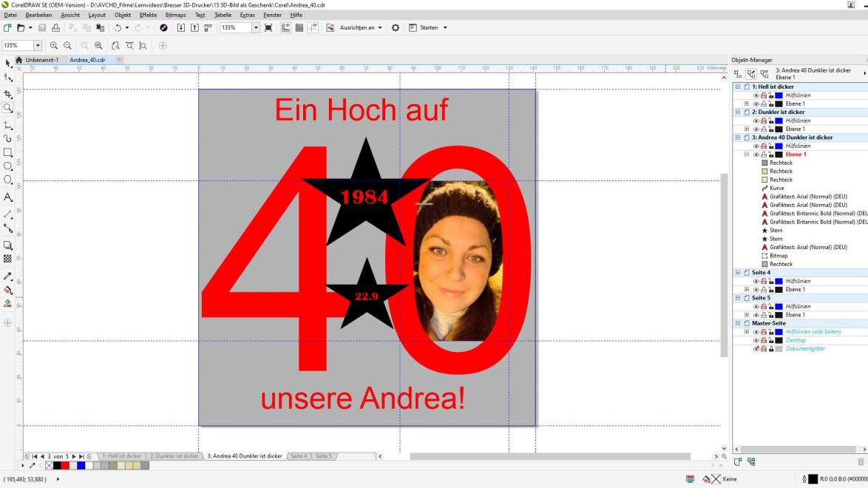Pick the Eyedropper tool
The width and height of the screenshot is (868, 488).
click(8, 276)
